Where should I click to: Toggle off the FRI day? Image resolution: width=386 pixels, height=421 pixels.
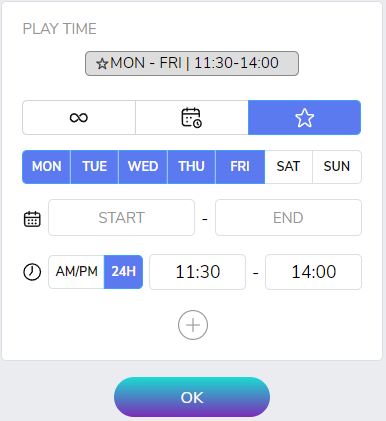click(x=240, y=167)
